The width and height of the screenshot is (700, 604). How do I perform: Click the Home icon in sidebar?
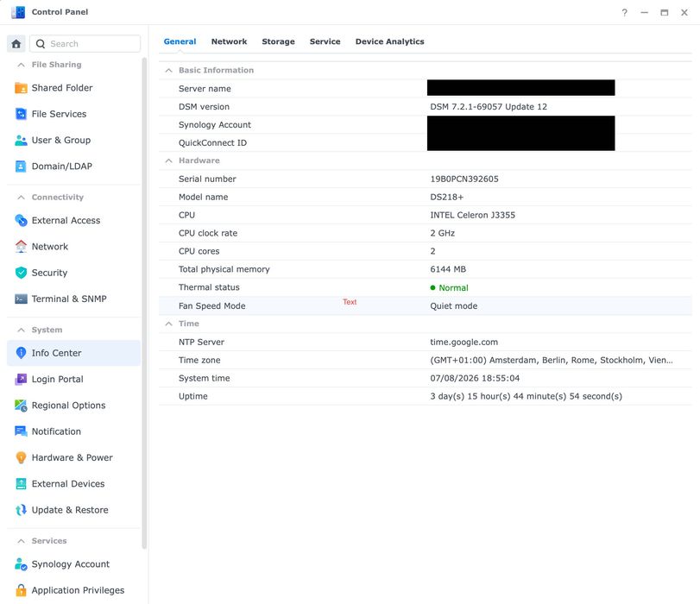(x=16, y=44)
